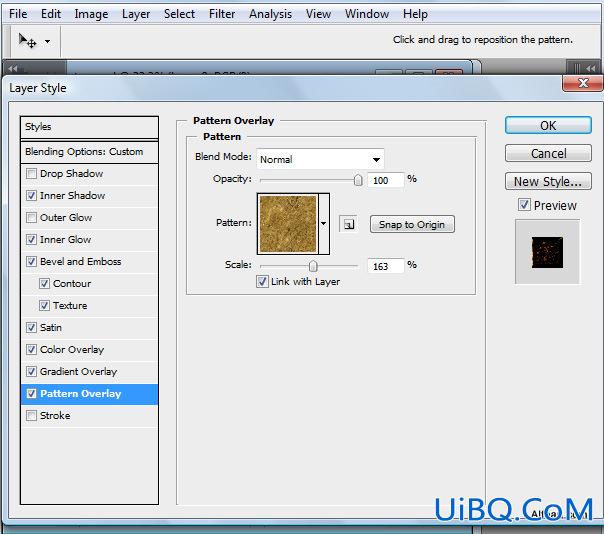
Task: Create new preset from current pattern icon
Action: pos(349,224)
